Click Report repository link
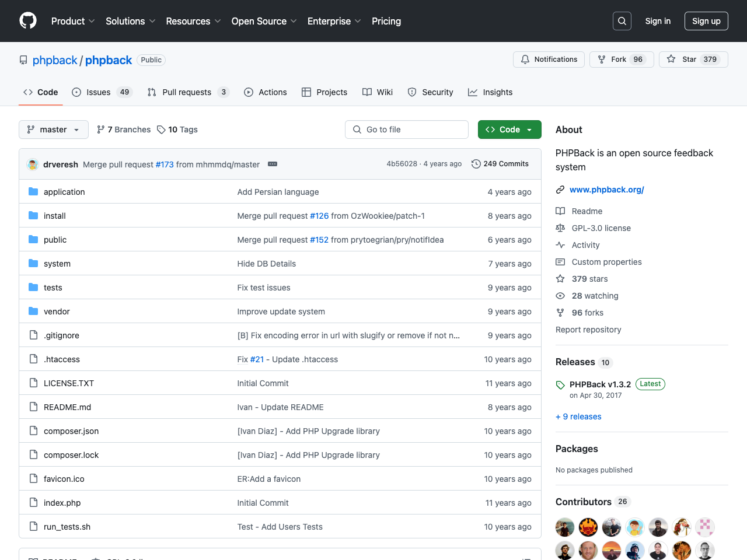Image resolution: width=747 pixels, height=560 pixels. (x=588, y=330)
